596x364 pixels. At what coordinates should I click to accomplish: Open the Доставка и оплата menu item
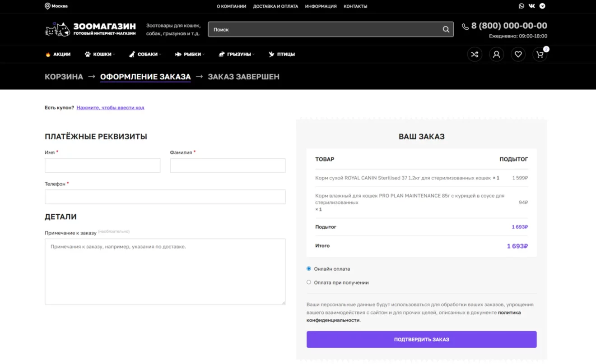[275, 6]
